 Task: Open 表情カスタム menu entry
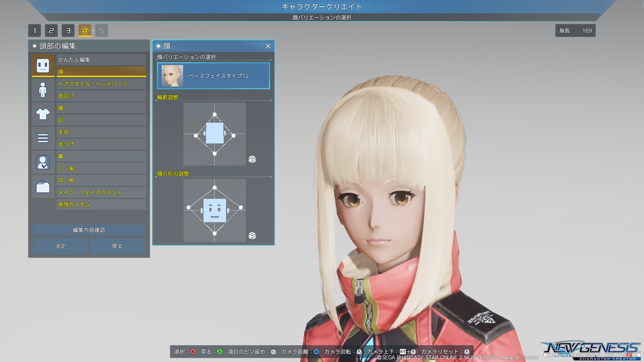pyautogui.click(x=101, y=205)
